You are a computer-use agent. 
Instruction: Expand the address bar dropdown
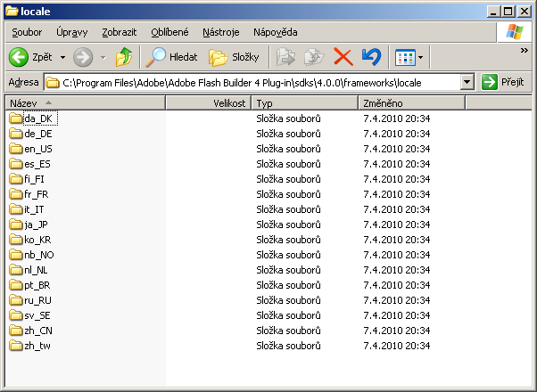[467, 82]
